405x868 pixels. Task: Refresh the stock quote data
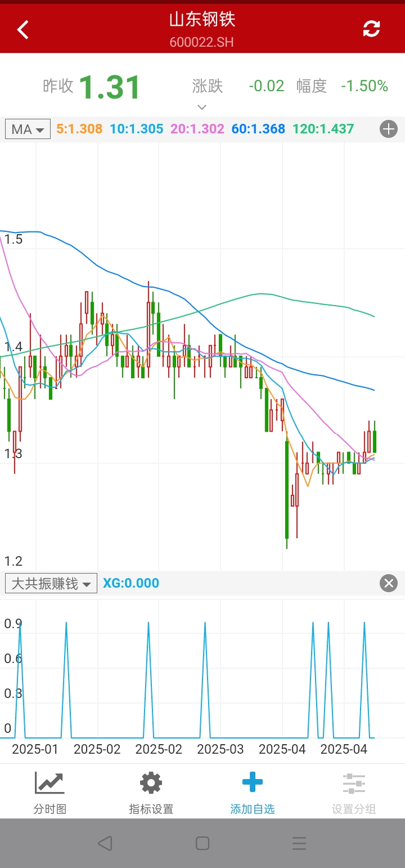[371, 29]
